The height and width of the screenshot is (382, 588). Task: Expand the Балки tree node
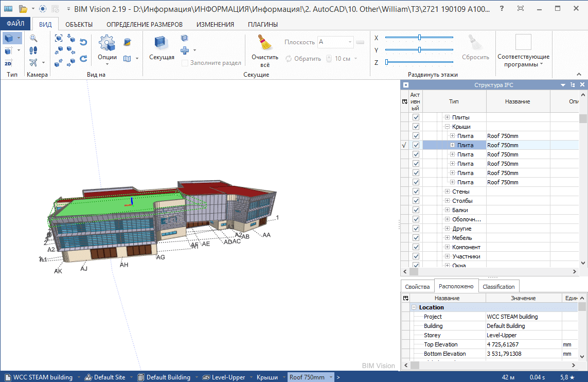[x=446, y=210]
